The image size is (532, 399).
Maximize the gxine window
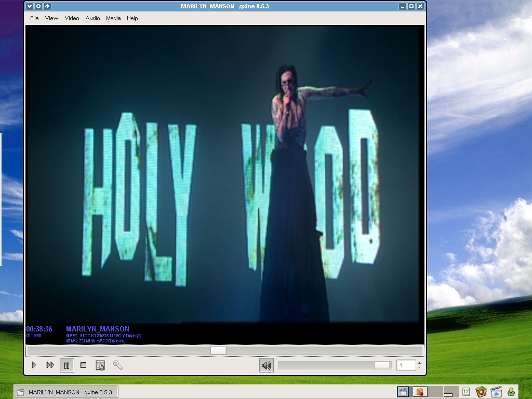411,6
